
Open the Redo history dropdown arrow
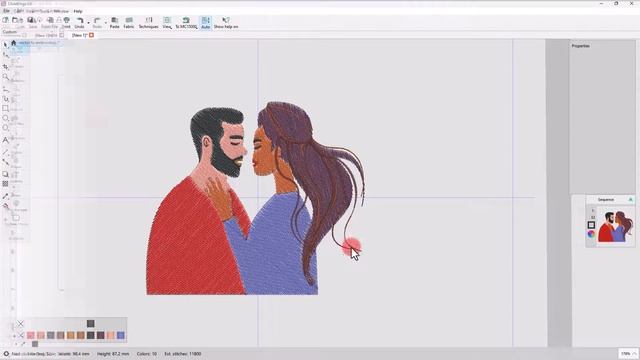click(x=106, y=22)
